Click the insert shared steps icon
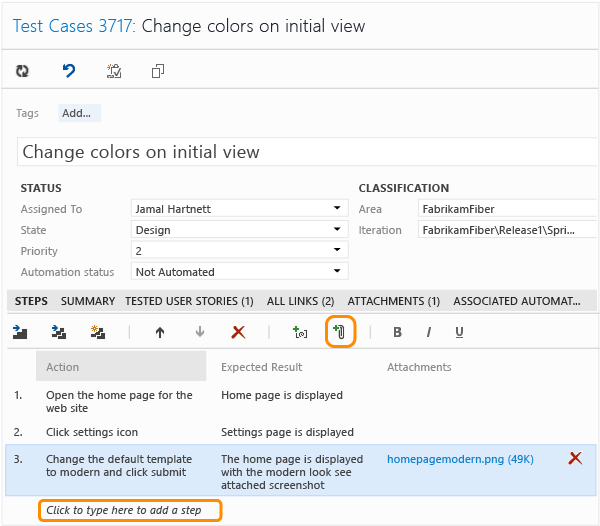The image size is (600, 526). (59, 332)
